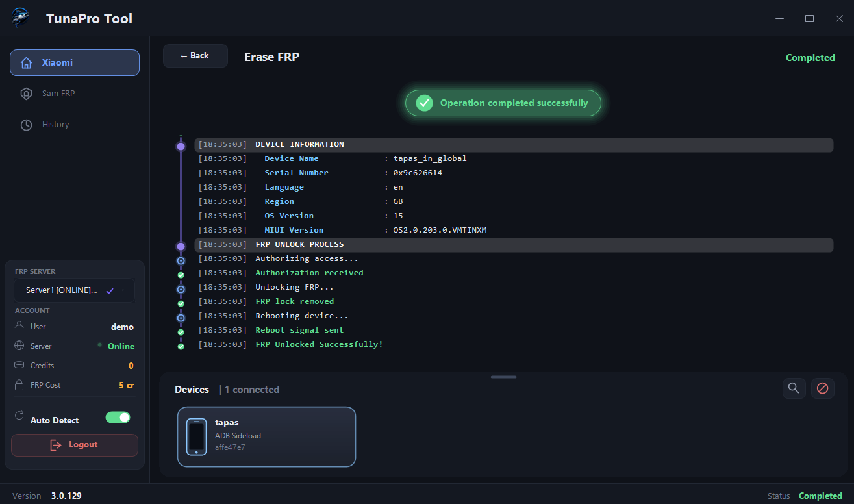Image resolution: width=854 pixels, height=504 pixels.
Task: Close the TunaPro Tool window
Action: tap(839, 19)
